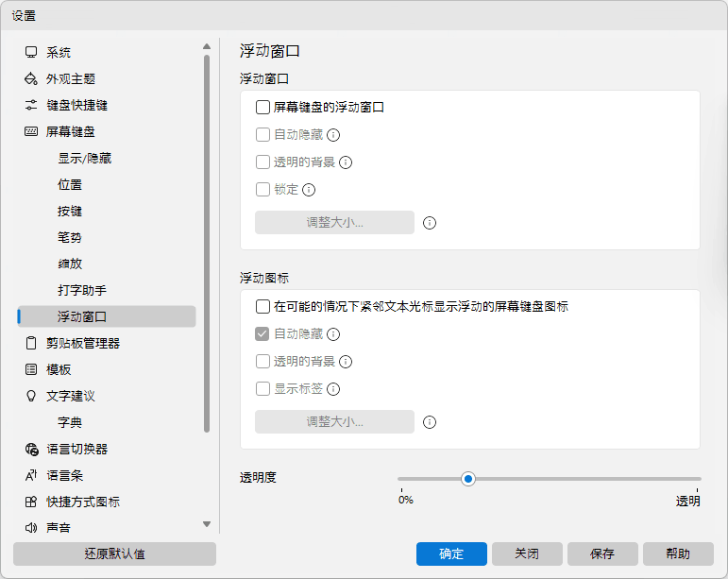
Task: Click sidebar scroll up arrow
Action: click(207, 46)
